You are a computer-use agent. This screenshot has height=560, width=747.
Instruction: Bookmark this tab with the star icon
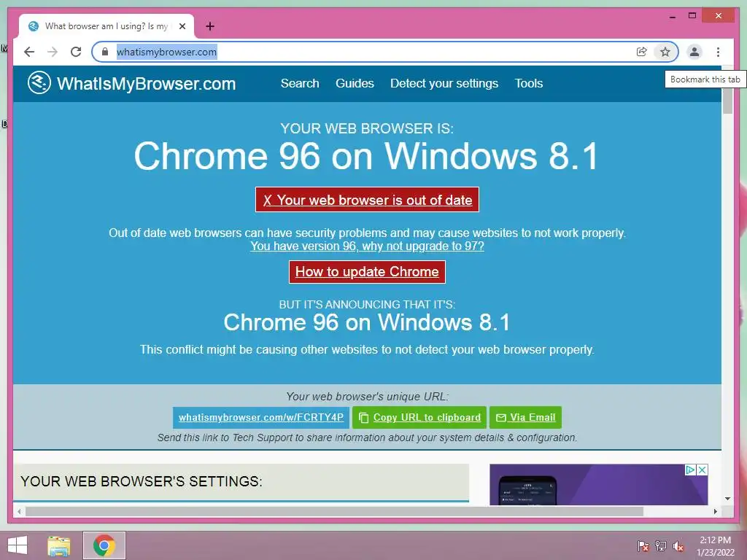click(665, 52)
